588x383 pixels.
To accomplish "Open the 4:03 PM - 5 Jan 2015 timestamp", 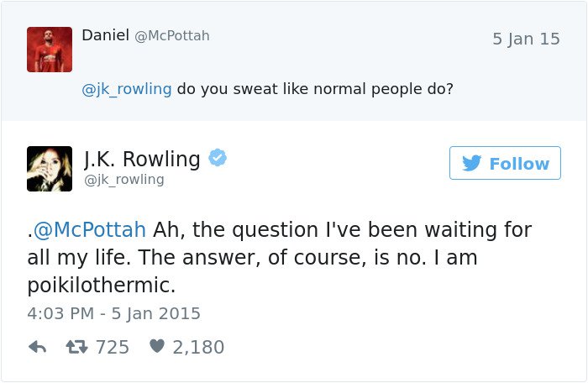I will (x=114, y=313).
